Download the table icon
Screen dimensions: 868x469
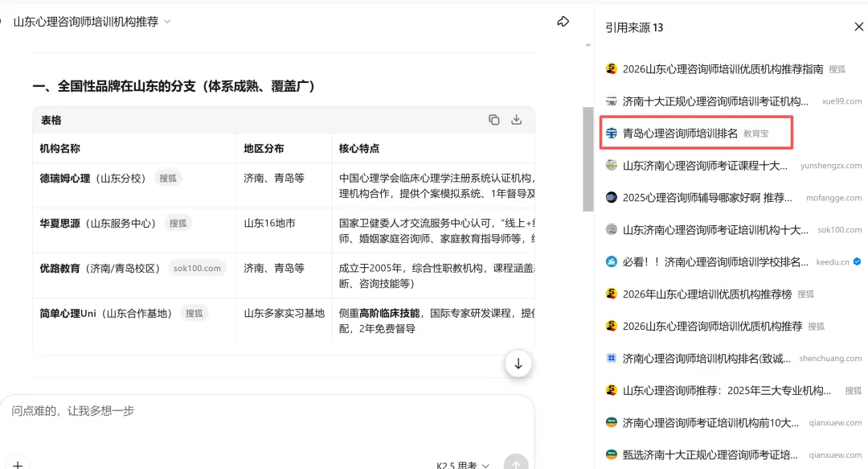(x=517, y=120)
